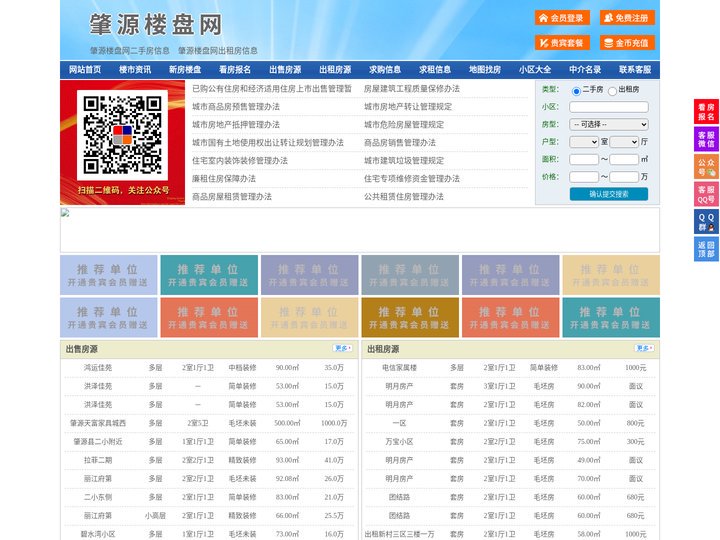Open the 中介名录 menu item
The width and height of the screenshot is (720, 540).
click(x=585, y=70)
